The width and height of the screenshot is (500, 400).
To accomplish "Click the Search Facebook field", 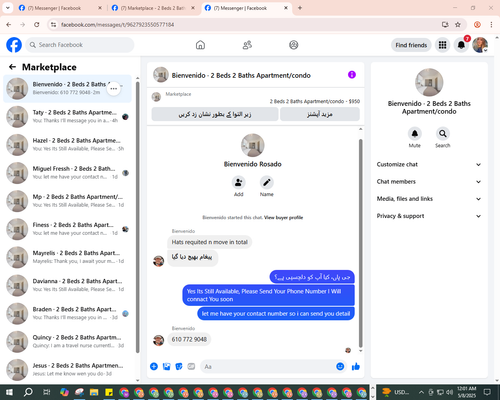I will tap(80, 45).
